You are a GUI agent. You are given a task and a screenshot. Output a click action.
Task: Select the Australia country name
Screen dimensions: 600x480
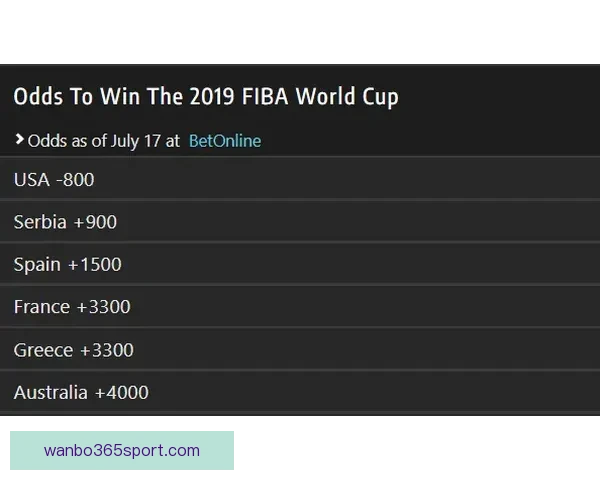click(x=50, y=392)
